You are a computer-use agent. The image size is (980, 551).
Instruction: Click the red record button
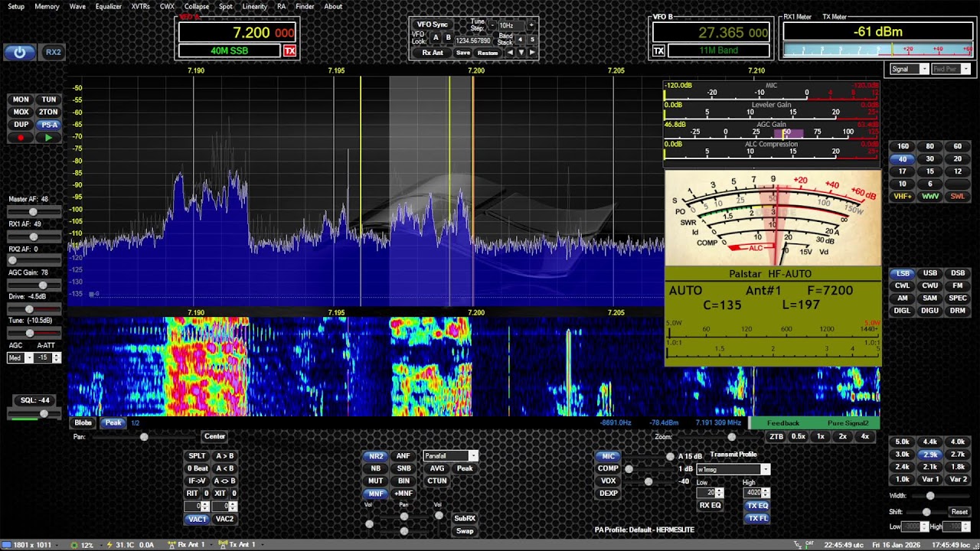tap(21, 138)
